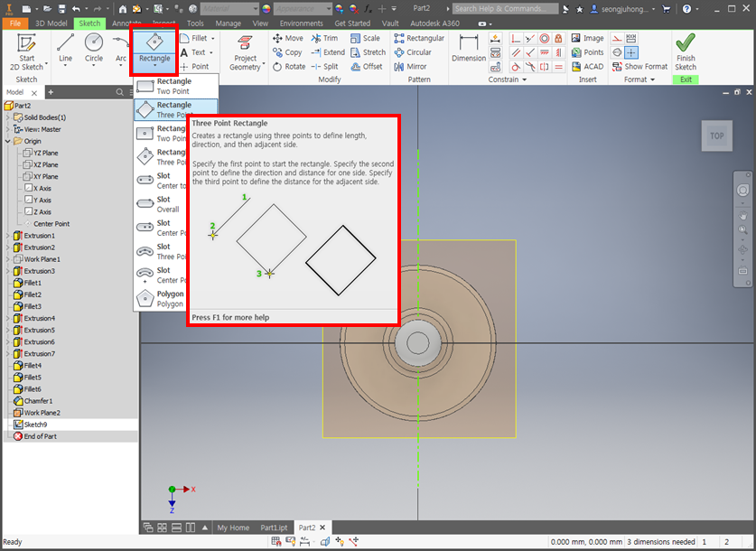Select the Circle sketch tool
The image size is (756, 551).
(94, 49)
